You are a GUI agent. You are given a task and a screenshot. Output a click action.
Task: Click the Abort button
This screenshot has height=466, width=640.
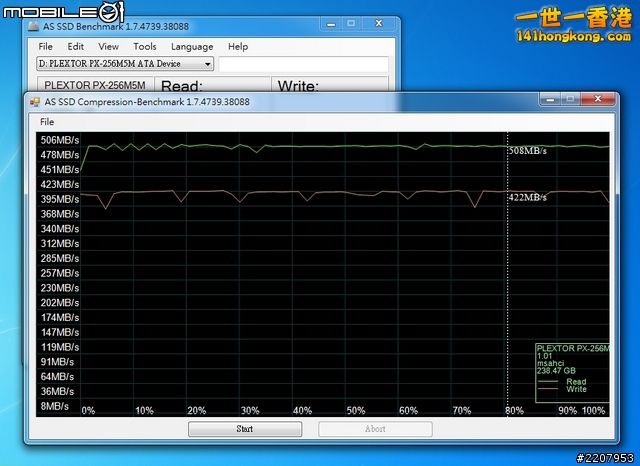(x=375, y=429)
